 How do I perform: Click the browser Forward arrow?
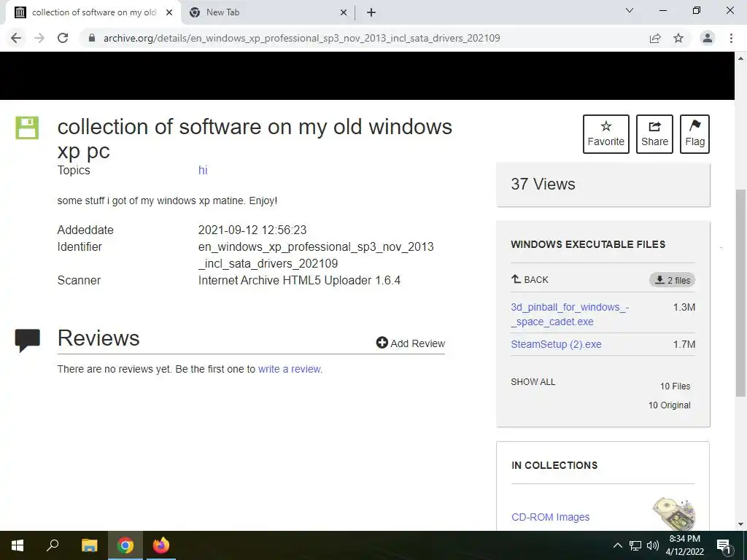tap(39, 38)
